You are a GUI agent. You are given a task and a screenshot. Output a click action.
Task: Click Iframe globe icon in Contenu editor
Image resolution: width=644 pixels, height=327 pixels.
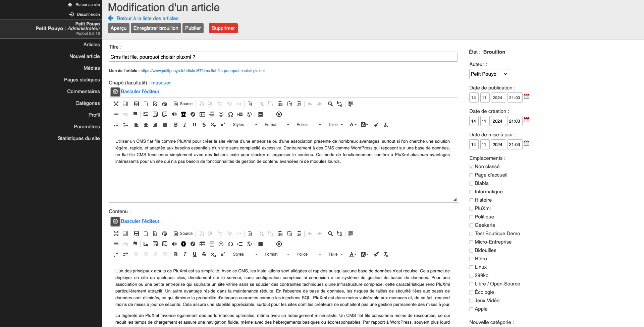coord(249,244)
